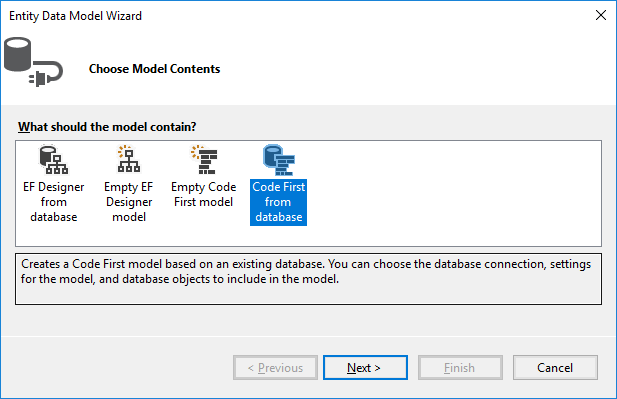Select the EF Designer from database icon
This screenshot has height=399, width=617.
54,160
